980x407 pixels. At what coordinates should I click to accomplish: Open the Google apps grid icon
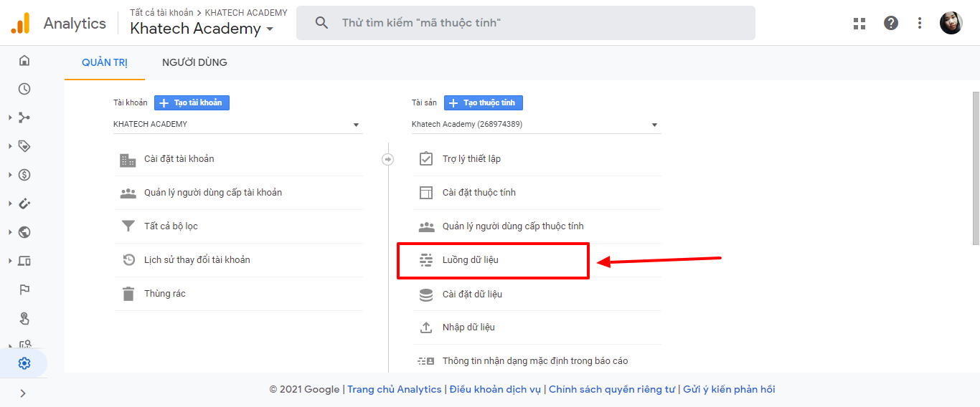(x=859, y=23)
